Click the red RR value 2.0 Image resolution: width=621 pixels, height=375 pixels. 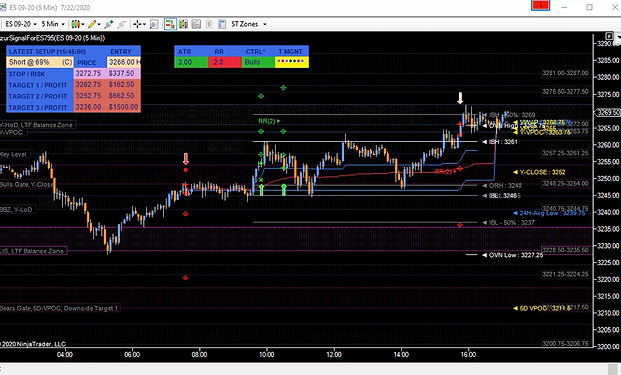point(225,62)
